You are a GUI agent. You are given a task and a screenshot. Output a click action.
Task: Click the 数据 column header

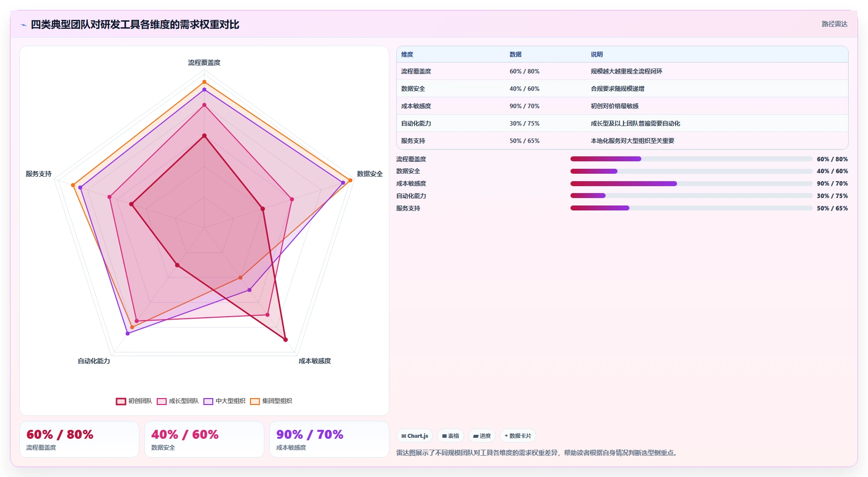pos(515,55)
